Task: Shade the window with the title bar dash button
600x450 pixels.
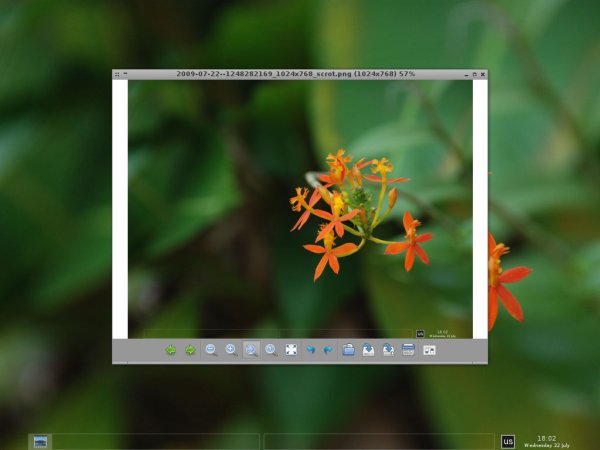Action: point(126,73)
